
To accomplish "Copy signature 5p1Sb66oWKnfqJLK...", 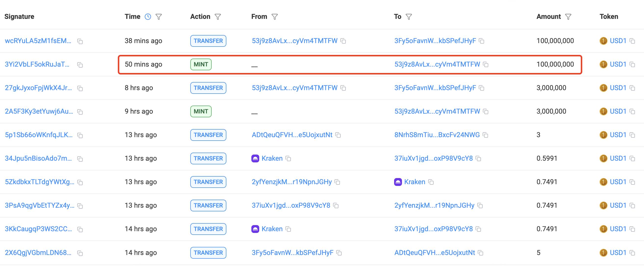I will point(80,135).
